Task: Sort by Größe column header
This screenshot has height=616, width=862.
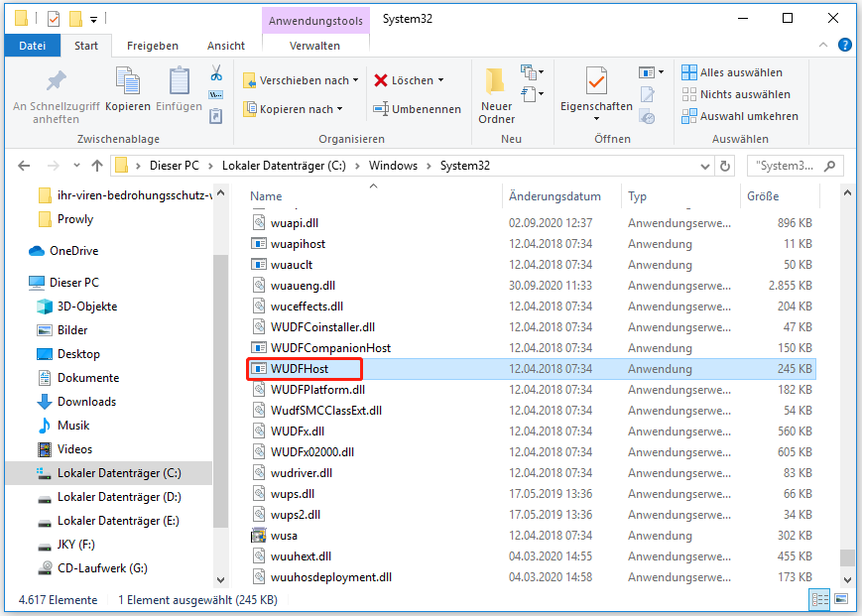Action: tap(763, 196)
